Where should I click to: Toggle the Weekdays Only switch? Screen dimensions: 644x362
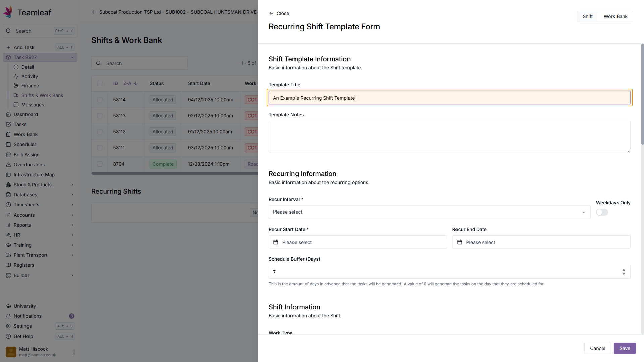pos(602,212)
